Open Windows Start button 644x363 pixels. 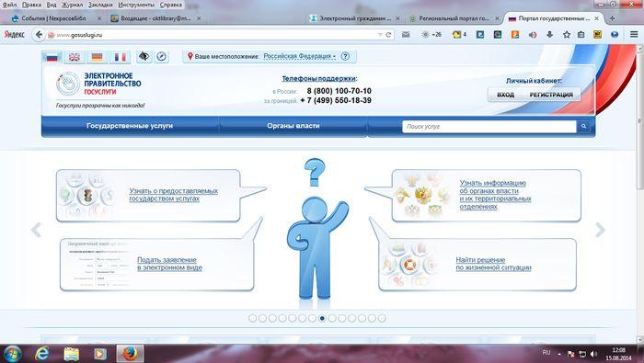click(x=12, y=354)
